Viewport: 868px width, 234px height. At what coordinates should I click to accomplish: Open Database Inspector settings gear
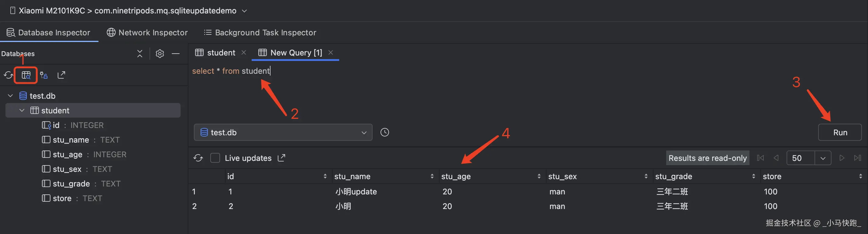[x=160, y=53]
